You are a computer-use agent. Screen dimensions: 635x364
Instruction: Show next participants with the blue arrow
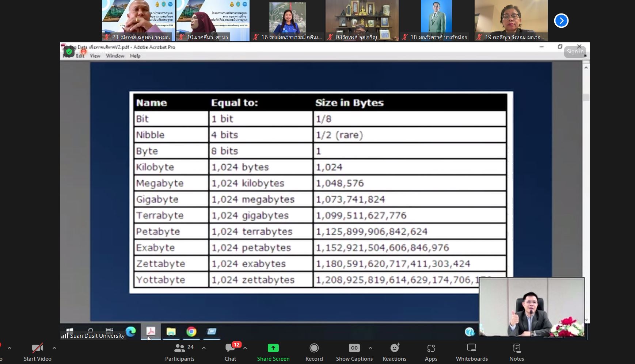click(561, 20)
